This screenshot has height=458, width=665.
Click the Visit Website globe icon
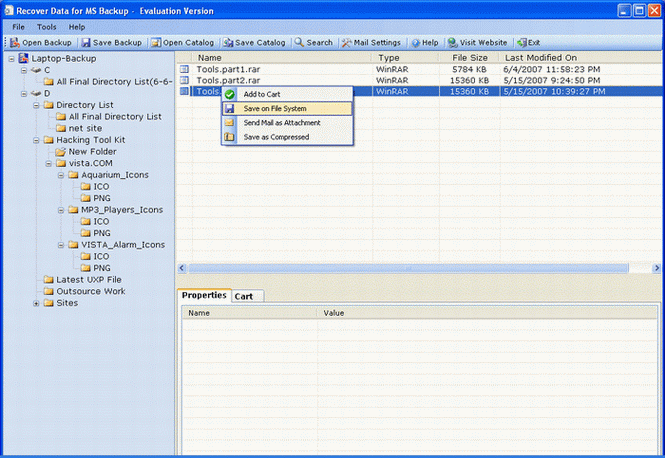pyautogui.click(x=453, y=43)
